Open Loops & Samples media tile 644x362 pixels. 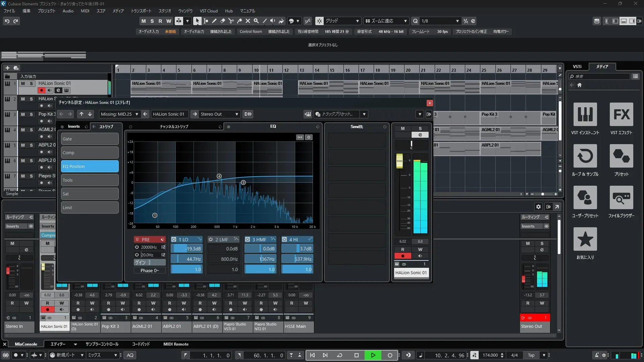pyautogui.click(x=585, y=156)
